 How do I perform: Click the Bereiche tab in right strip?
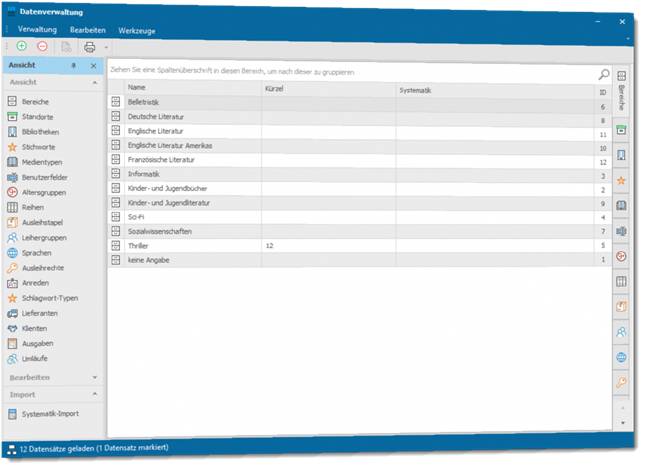[x=622, y=90]
